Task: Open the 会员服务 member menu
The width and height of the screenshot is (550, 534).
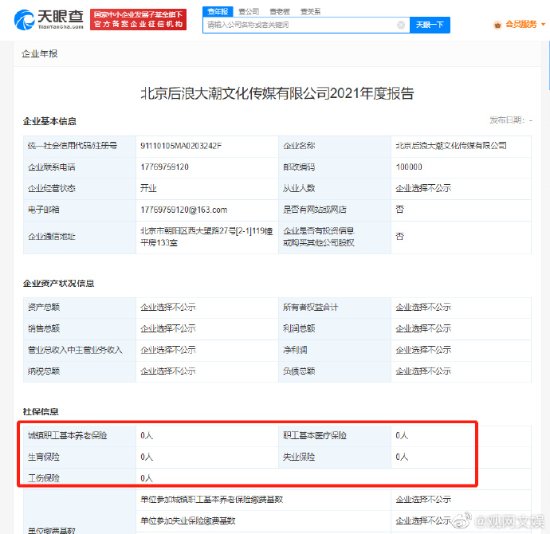Action: click(521, 25)
